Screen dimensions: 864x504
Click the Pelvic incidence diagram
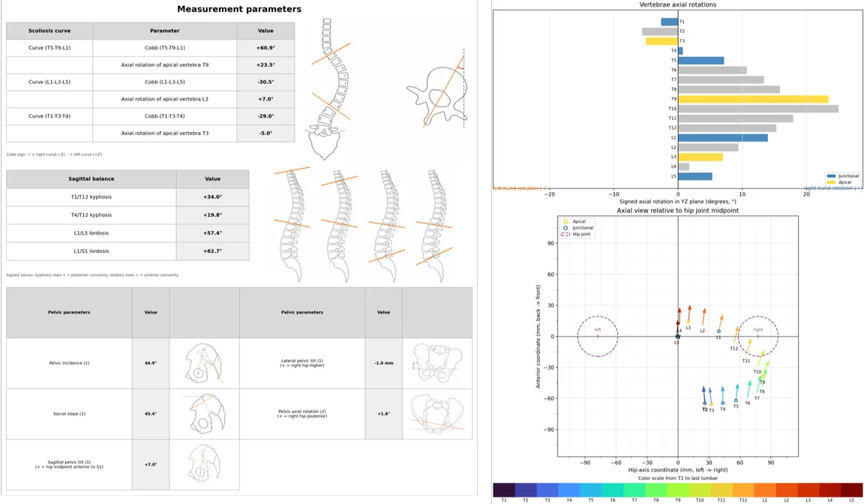[x=204, y=364]
